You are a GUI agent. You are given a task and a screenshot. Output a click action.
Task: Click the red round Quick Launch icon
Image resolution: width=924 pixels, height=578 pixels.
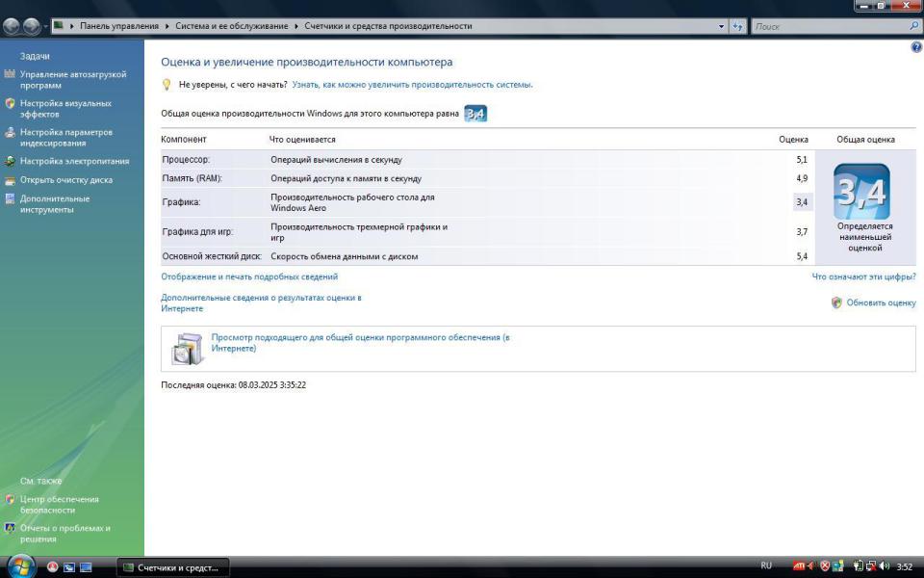(52, 567)
